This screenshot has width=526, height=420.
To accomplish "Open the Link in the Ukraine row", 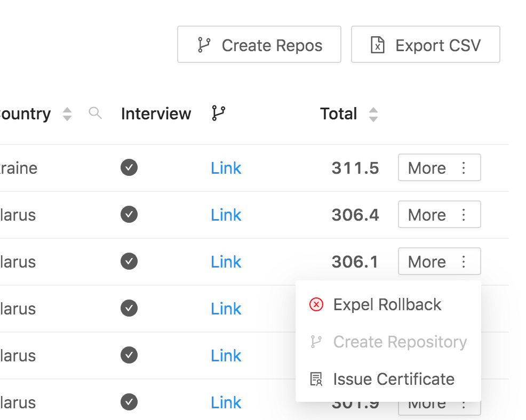I will pos(226,167).
